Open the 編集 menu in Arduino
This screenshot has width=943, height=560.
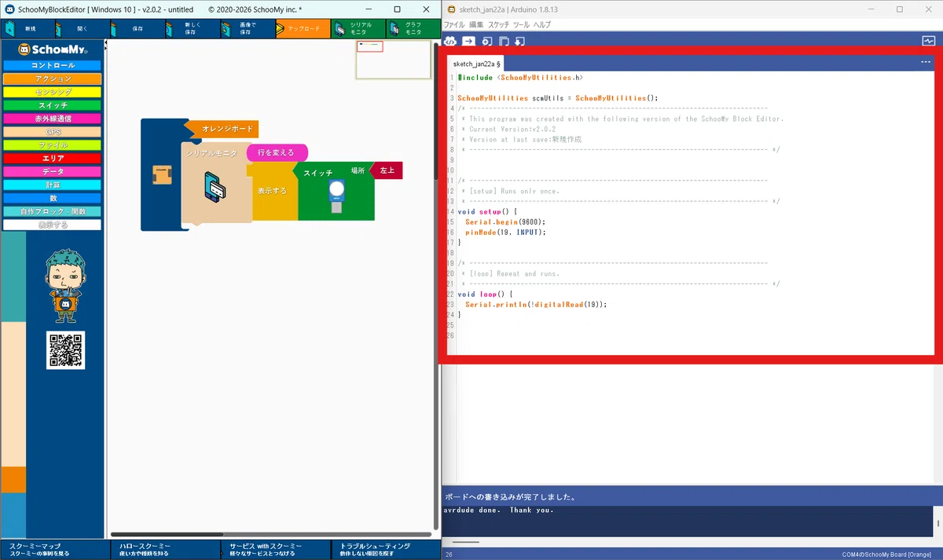(x=476, y=25)
